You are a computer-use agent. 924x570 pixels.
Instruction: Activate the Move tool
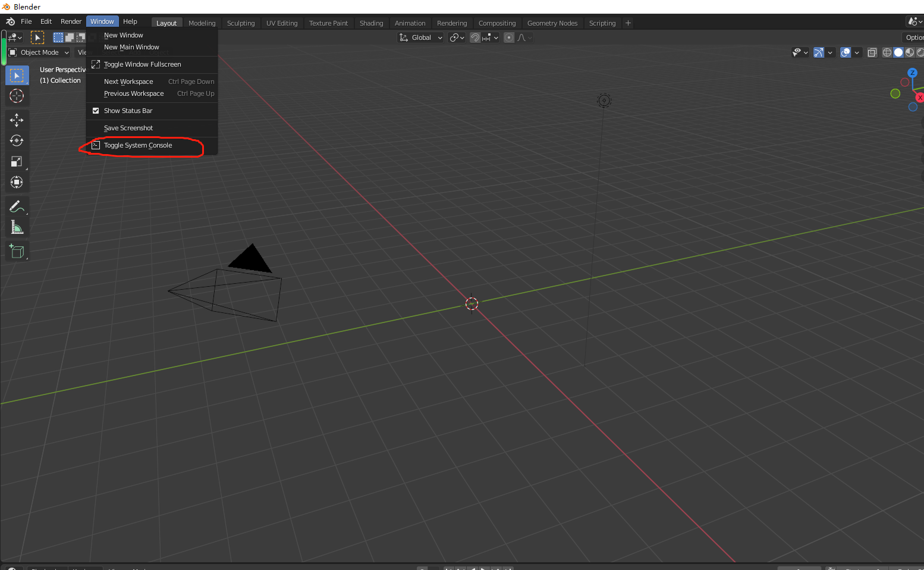click(x=17, y=120)
